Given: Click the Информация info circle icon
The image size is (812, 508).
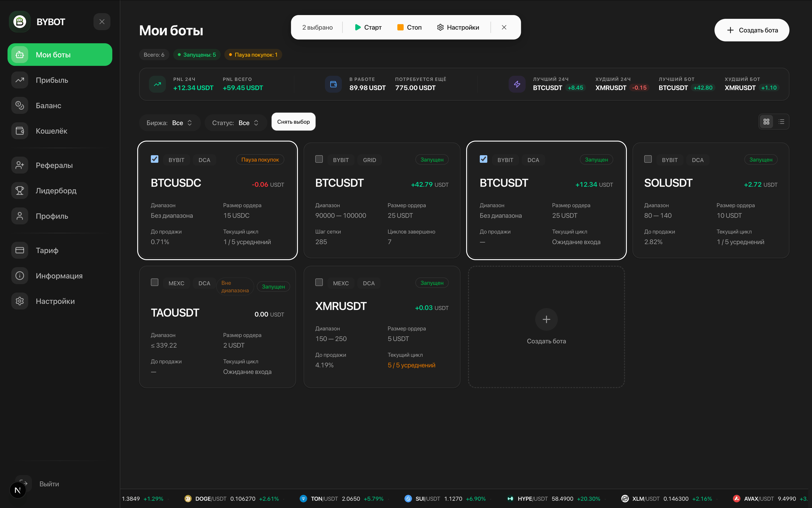Looking at the screenshot, I should click(20, 276).
